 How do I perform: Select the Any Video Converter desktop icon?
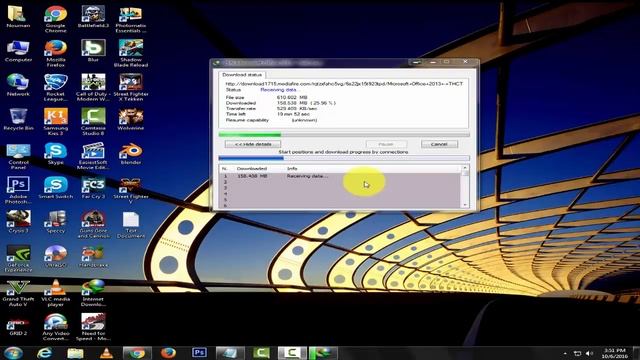coord(56,327)
